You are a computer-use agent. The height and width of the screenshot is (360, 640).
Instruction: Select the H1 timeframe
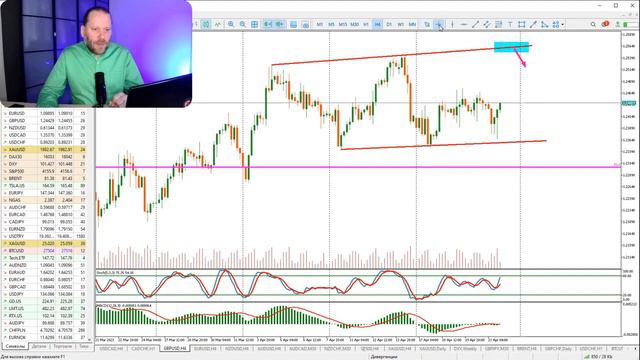[366, 24]
